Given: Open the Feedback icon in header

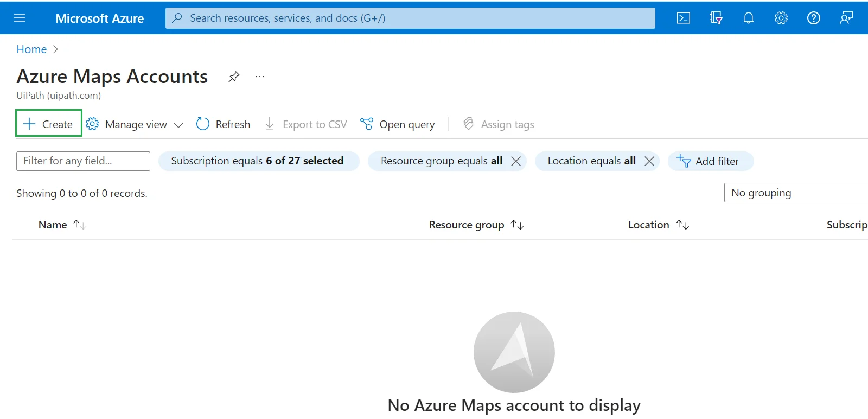Looking at the screenshot, I should click(x=846, y=18).
